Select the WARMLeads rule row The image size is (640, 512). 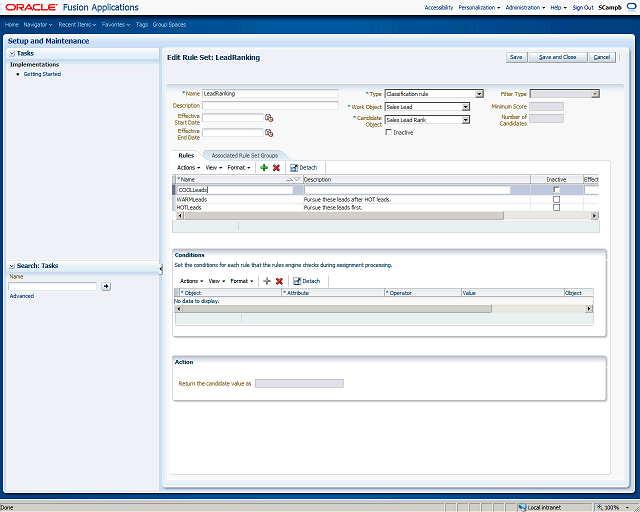pyautogui.click(x=385, y=199)
